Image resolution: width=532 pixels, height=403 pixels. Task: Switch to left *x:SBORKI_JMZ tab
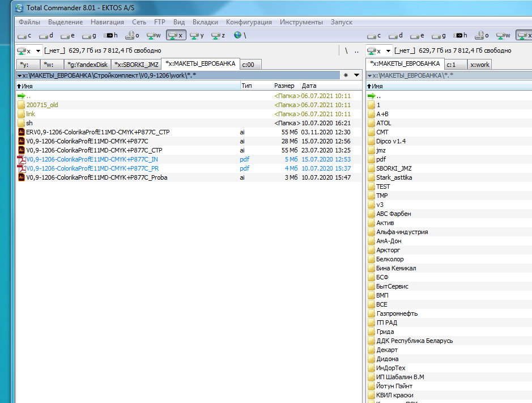click(137, 65)
